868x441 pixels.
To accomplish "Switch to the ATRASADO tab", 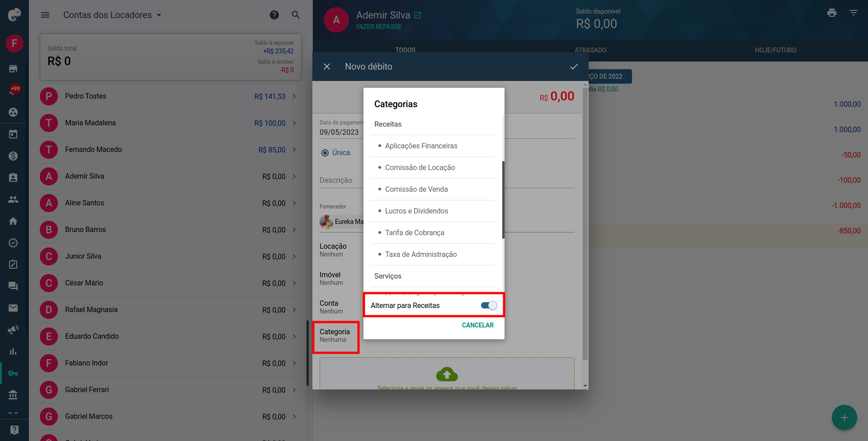I will click(590, 50).
